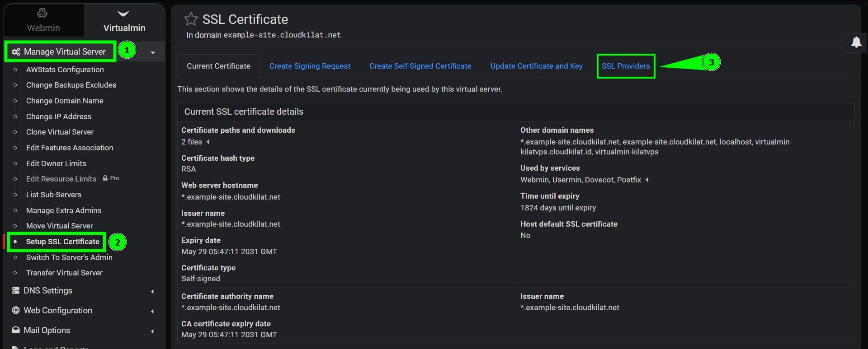
Task: Click the Current SSL certificate details header
Action: point(244,112)
